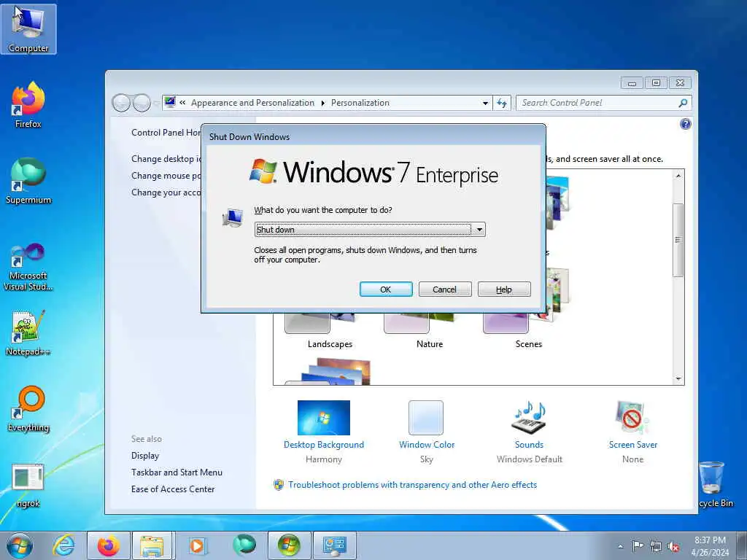Open the Screen Saver link text
Image resolution: width=747 pixels, height=560 pixels.
coord(632,445)
